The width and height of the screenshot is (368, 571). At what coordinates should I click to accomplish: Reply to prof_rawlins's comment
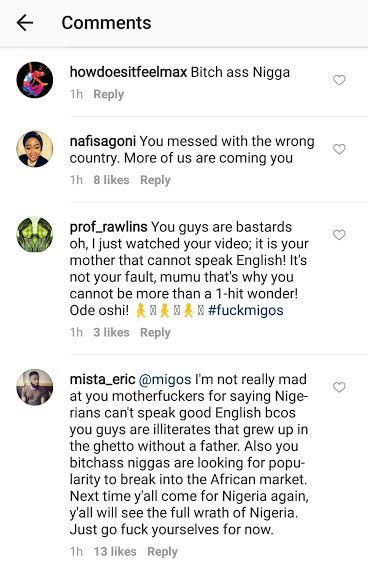pyautogui.click(x=155, y=332)
